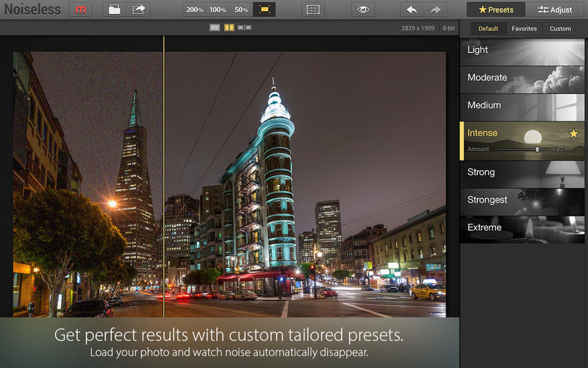588x368 pixels.
Task: Enable the split vertical compare view
Action: click(x=229, y=28)
